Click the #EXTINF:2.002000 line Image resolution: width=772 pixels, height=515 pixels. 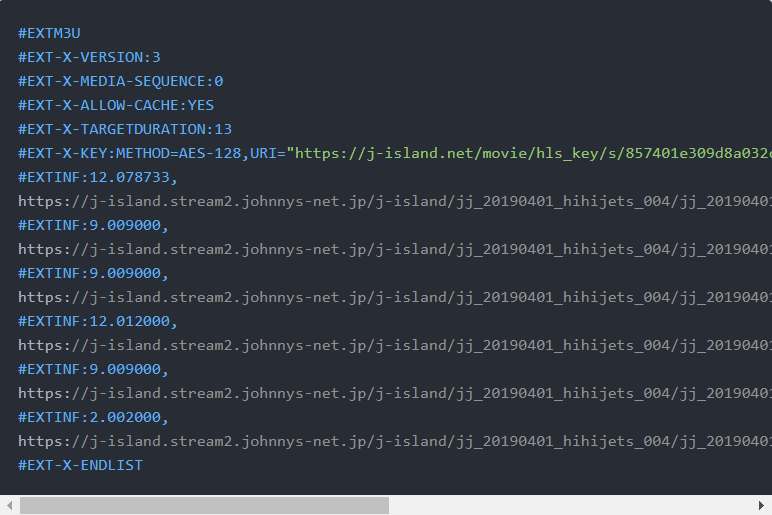tap(93, 417)
